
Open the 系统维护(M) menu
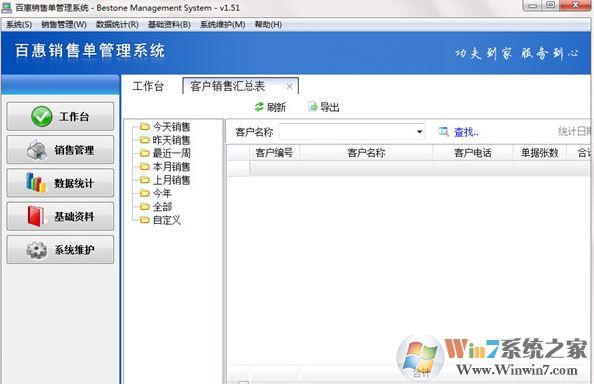coord(222,25)
